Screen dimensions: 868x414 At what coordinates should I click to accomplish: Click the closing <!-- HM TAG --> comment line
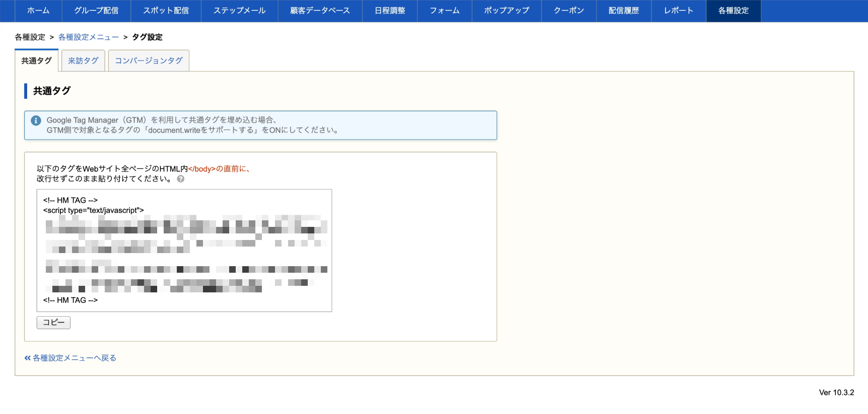[x=70, y=300]
